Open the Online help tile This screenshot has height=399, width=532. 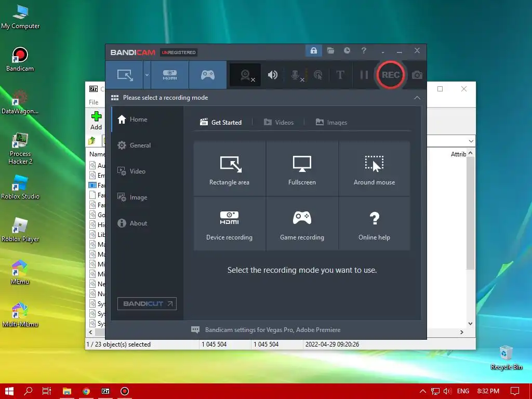click(x=374, y=224)
